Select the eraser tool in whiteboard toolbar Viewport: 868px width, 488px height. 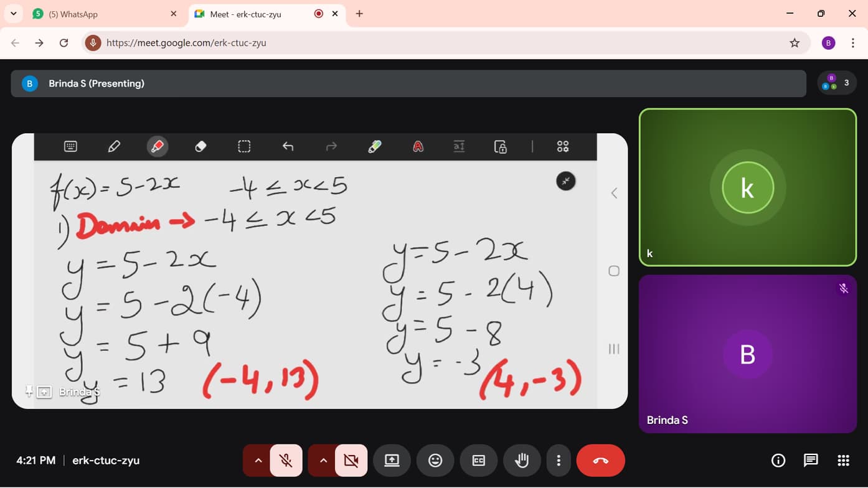click(x=200, y=146)
